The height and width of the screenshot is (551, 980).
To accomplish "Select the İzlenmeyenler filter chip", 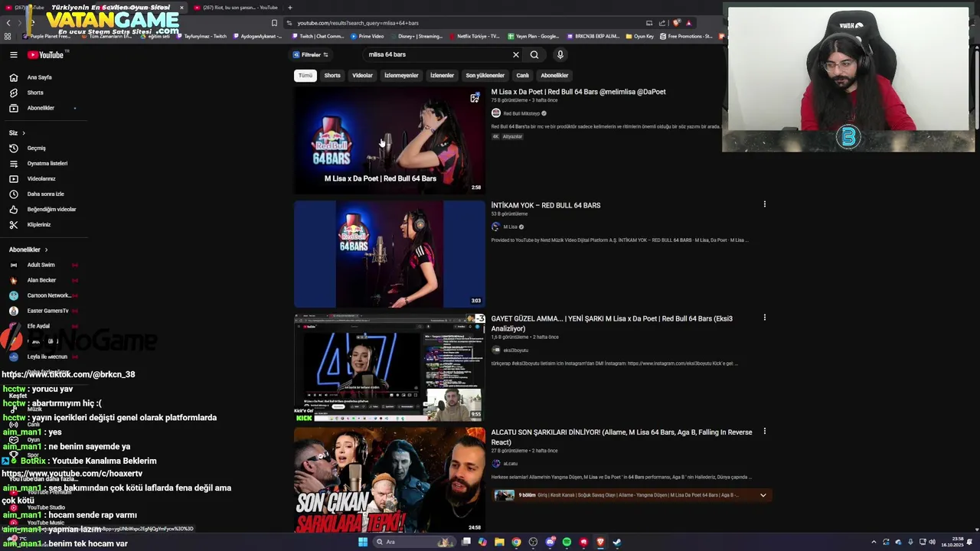I will 401,75.
